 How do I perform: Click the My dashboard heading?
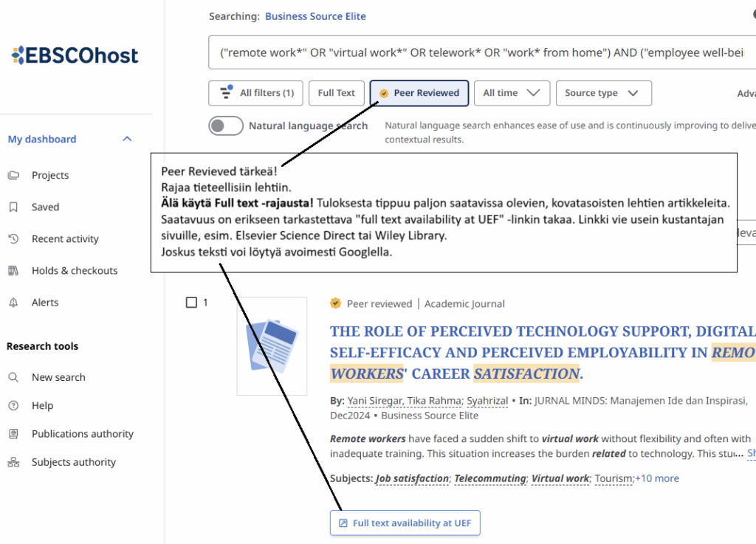[42, 139]
